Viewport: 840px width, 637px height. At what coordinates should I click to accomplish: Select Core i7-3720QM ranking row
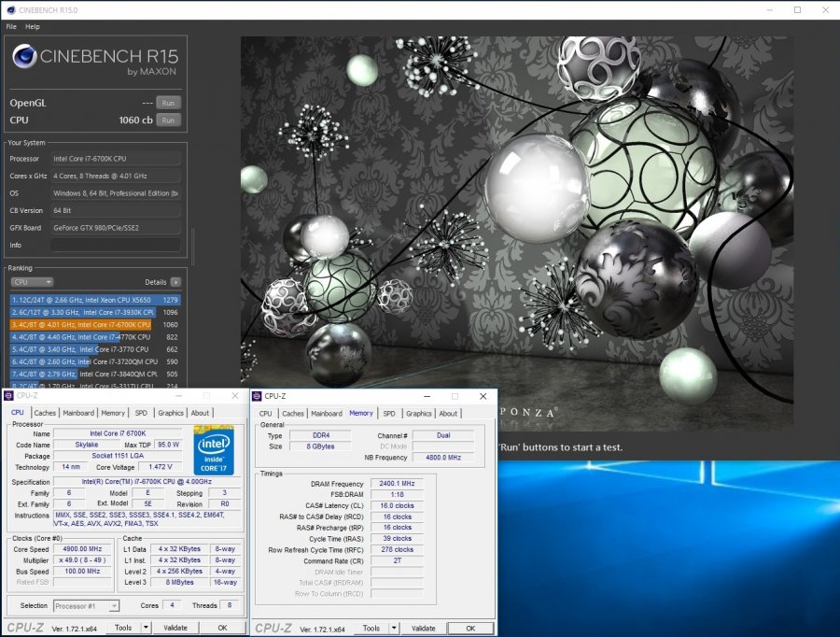tap(95, 361)
